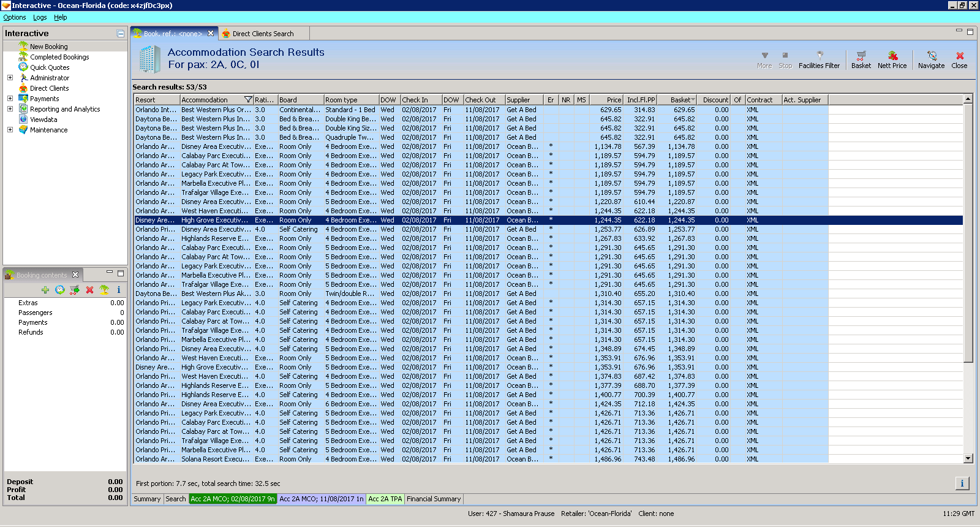Select Quick Quotes in the sidebar
The image size is (980, 527).
coord(50,67)
